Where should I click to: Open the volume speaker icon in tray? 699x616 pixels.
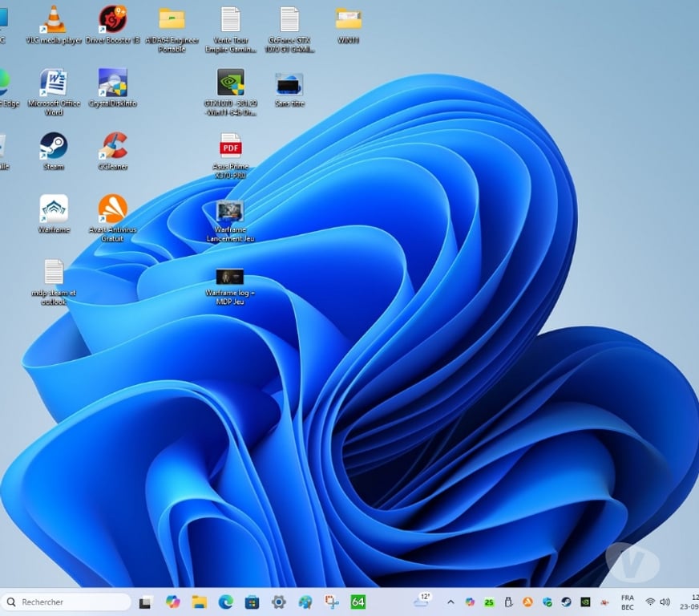pyautogui.click(x=665, y=602)
